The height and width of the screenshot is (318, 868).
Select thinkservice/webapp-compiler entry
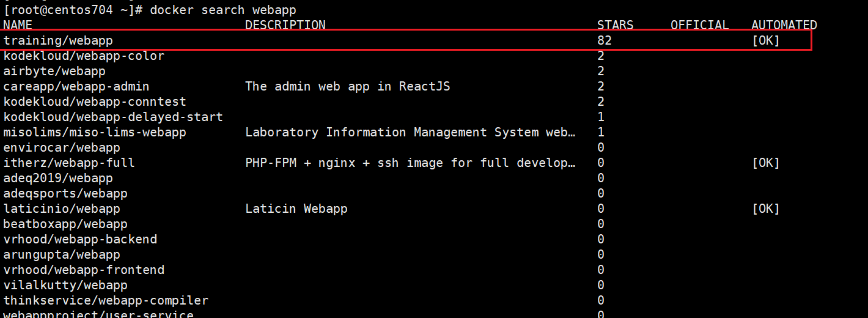(106, 301)
